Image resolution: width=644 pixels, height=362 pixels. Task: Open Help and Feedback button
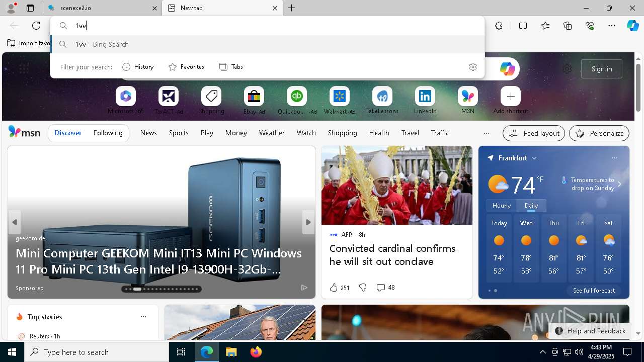(591, 331)
